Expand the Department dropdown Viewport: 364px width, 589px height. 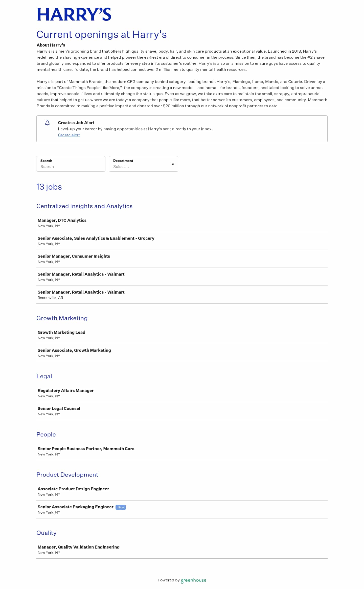144,164
